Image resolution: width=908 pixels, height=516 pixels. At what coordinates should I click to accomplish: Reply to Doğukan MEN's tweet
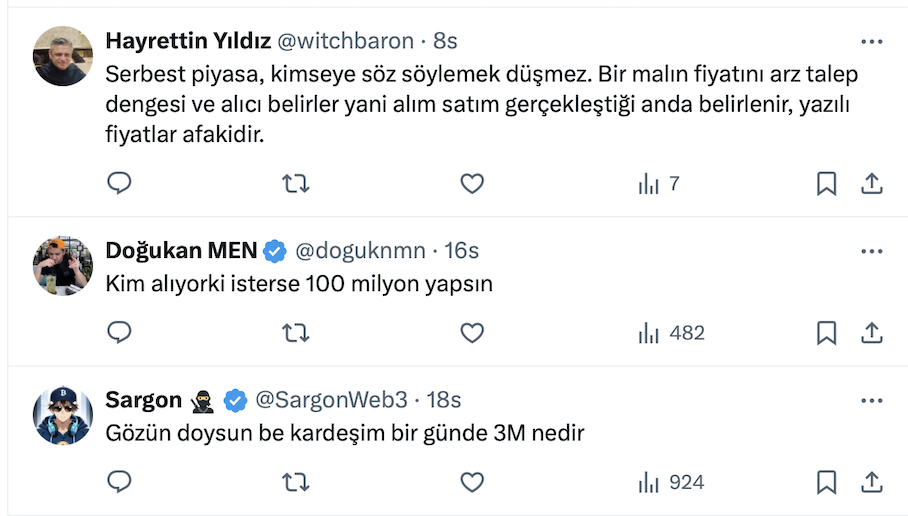pos(119,332)
